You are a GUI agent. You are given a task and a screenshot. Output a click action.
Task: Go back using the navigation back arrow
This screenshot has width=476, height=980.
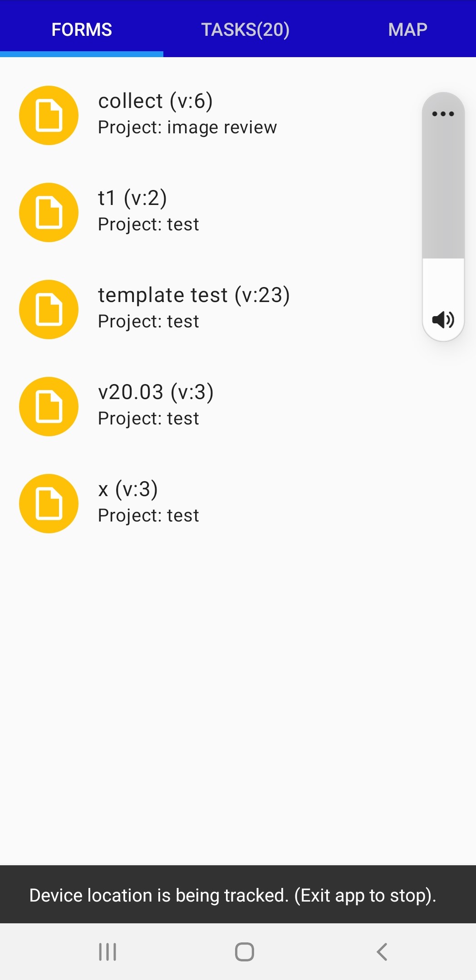point(382,951)
